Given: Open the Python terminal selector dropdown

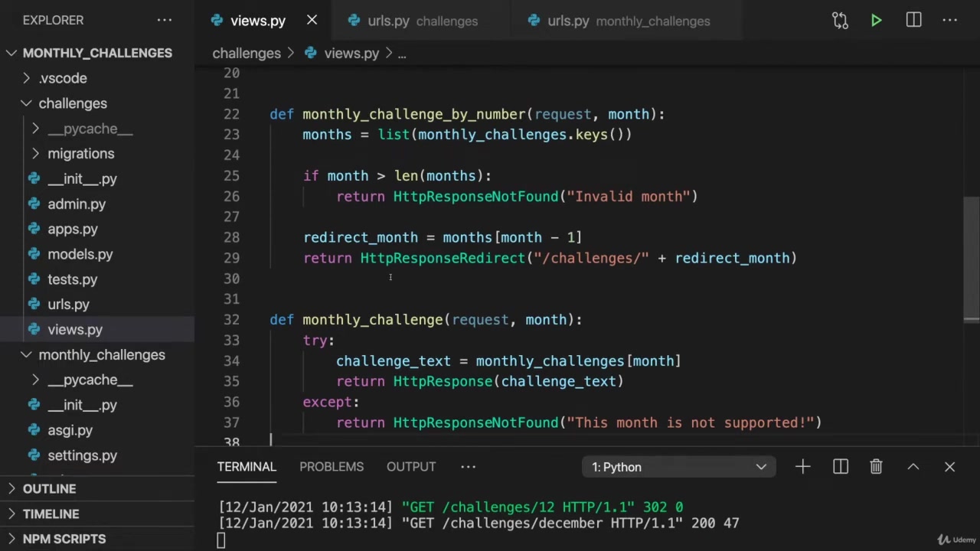Looking at the screenshot, I should [678, 467].
